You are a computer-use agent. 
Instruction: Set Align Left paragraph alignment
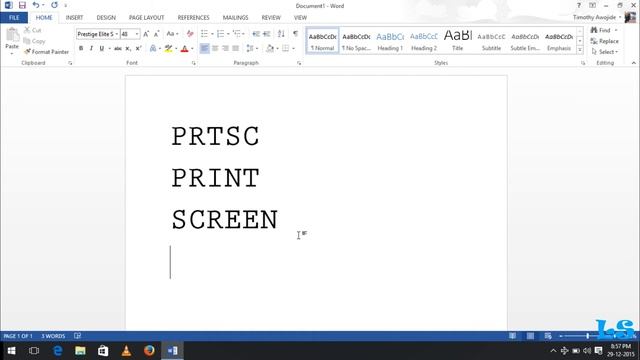point(204,49)
